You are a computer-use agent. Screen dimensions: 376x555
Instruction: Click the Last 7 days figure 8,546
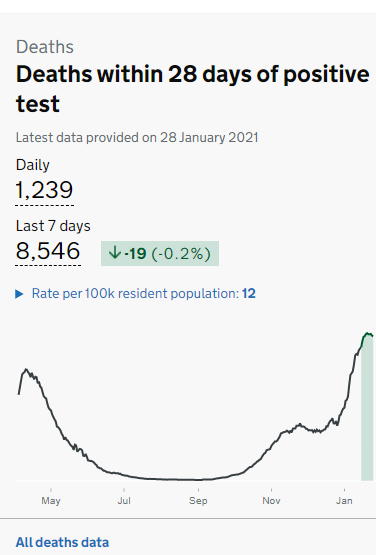click(48, 251)
